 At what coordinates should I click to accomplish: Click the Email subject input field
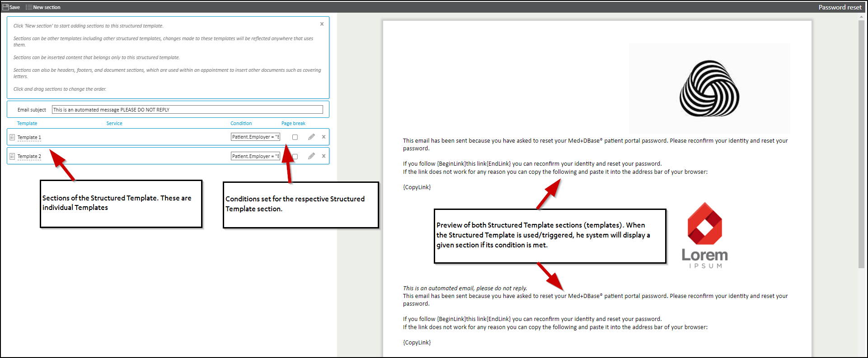[x=187, y=110]
